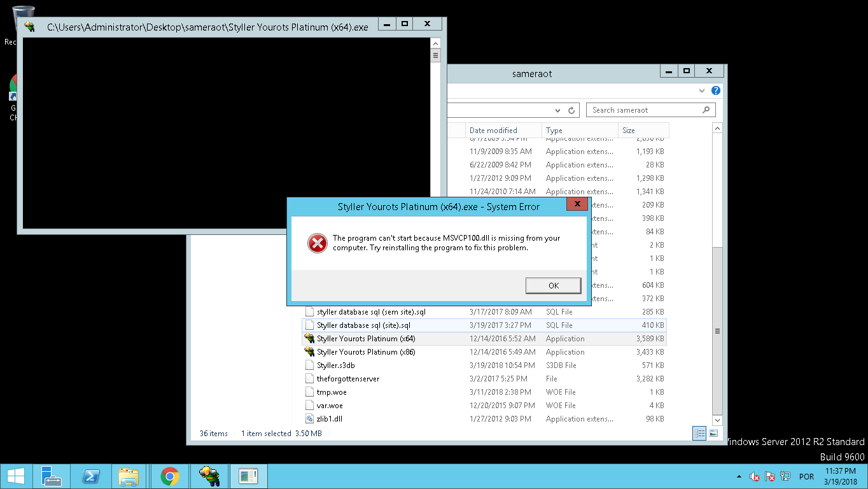
Task: Maximize the console window
Action: (x=404, y=24)
